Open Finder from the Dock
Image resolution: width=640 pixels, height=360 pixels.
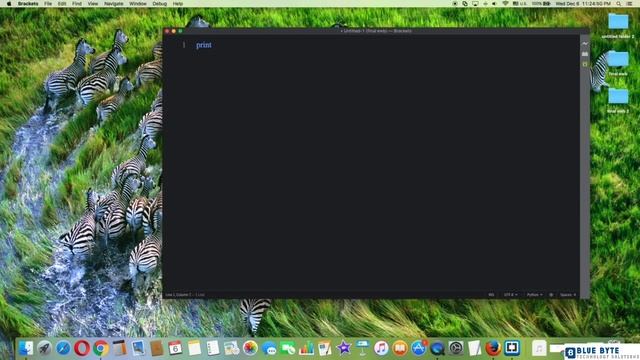(26, 348)
